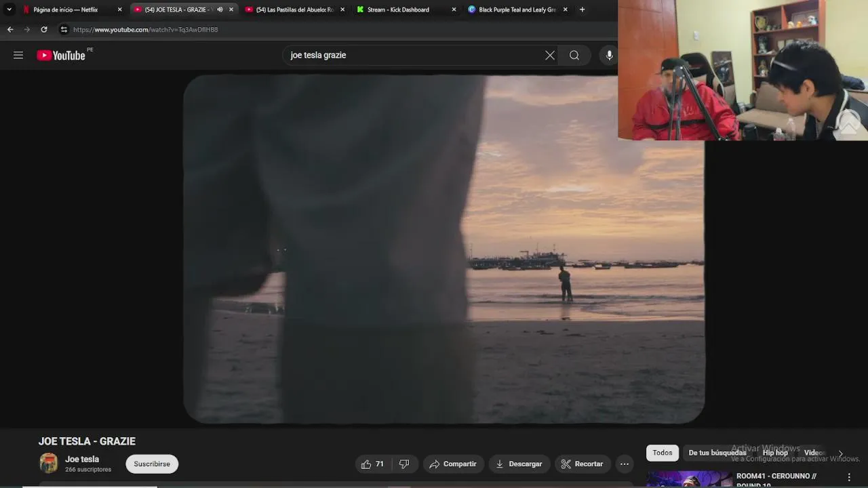Close the JOE TESLA - GRAZIE tab

point(231,9)
